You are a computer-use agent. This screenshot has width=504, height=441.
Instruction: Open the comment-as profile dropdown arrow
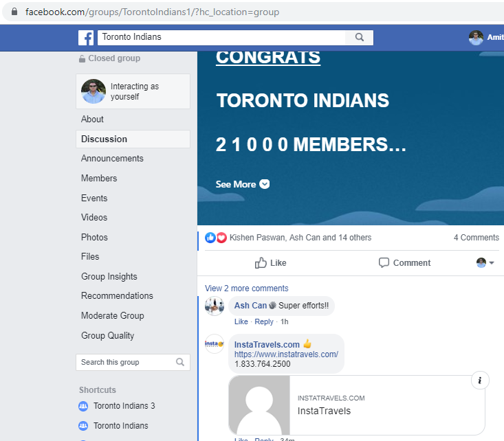492,263
